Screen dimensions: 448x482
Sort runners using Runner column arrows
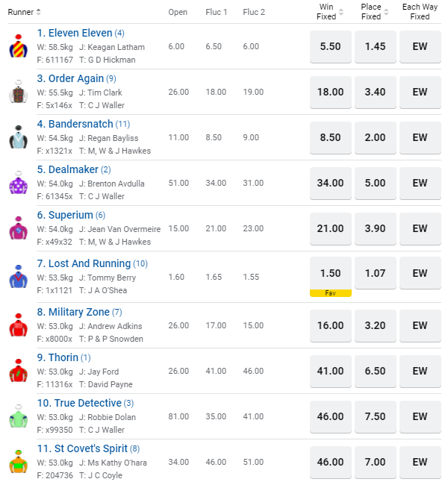tap(39, 12)
